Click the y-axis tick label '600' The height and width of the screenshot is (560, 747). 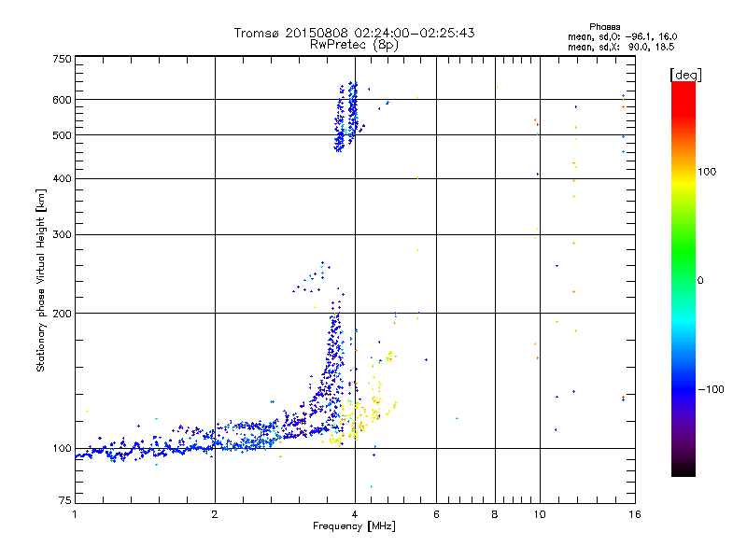(62, 100)
